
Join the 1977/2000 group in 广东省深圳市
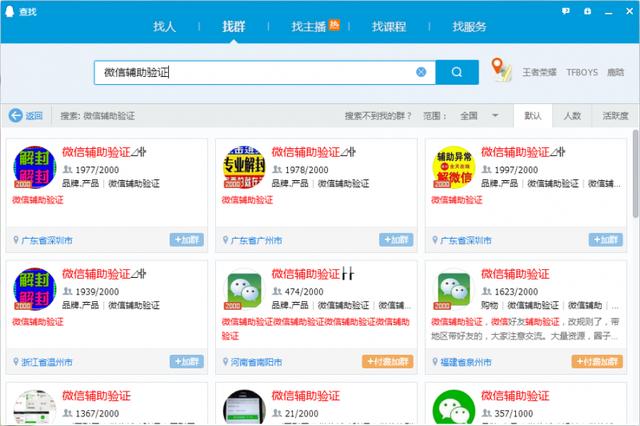tap(187, 240)
